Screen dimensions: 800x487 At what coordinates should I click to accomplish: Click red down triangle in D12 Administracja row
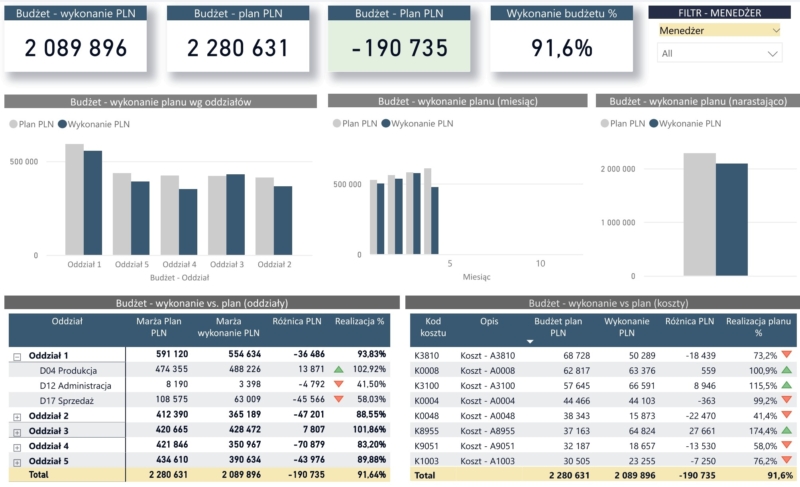(x=340, y=385)
